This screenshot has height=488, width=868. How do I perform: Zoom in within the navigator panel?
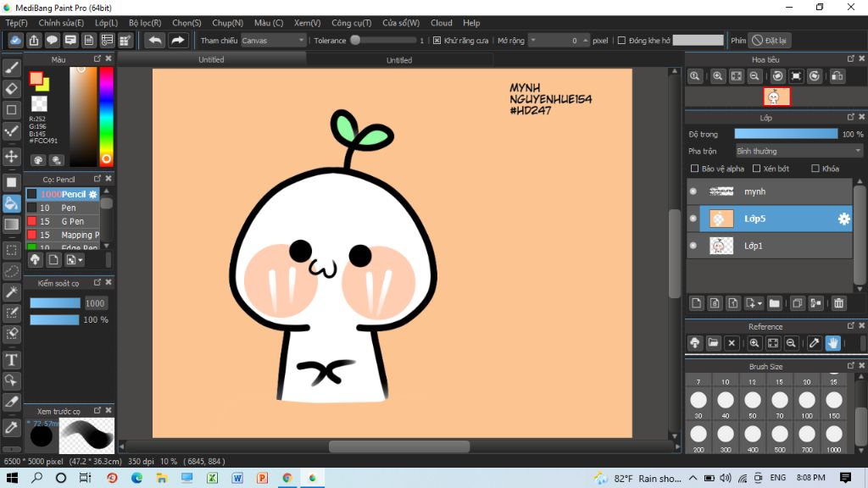pyautogui.click(x=718, y=76)
